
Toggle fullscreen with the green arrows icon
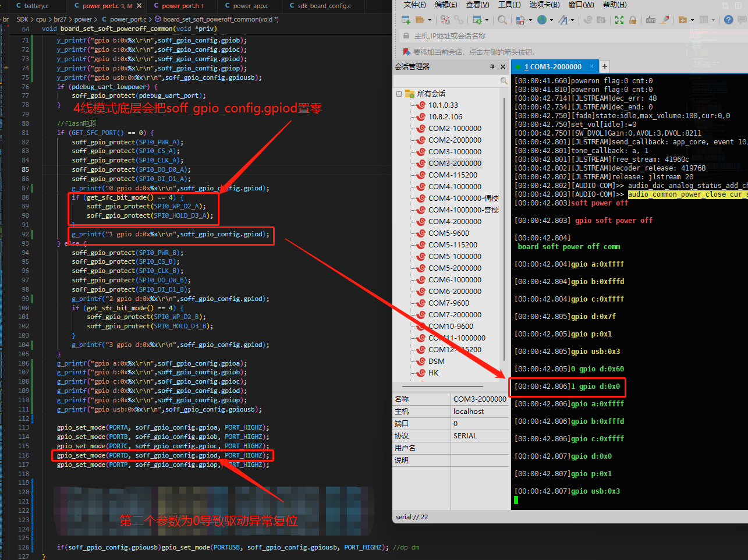pos(619,20)
